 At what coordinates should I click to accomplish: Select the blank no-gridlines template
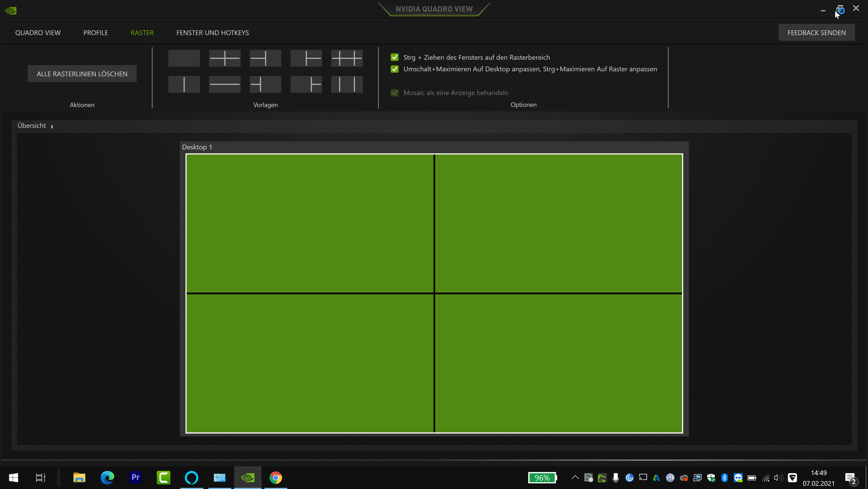click(184, 58)
